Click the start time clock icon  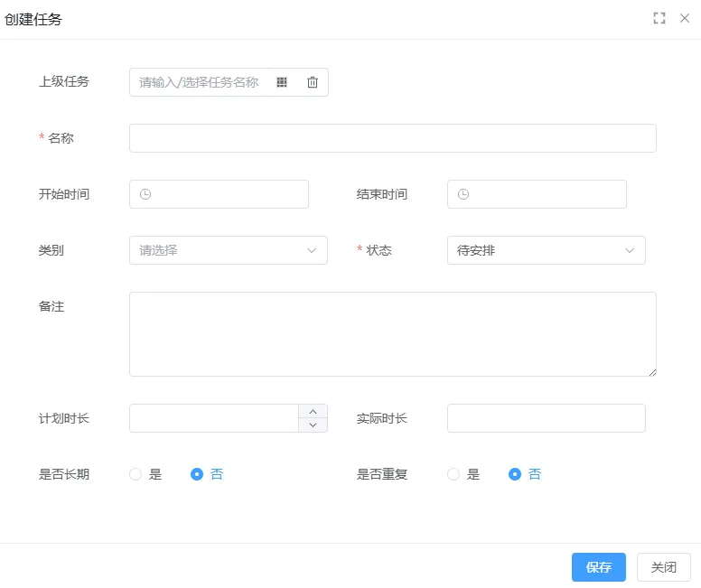point(145,194)
